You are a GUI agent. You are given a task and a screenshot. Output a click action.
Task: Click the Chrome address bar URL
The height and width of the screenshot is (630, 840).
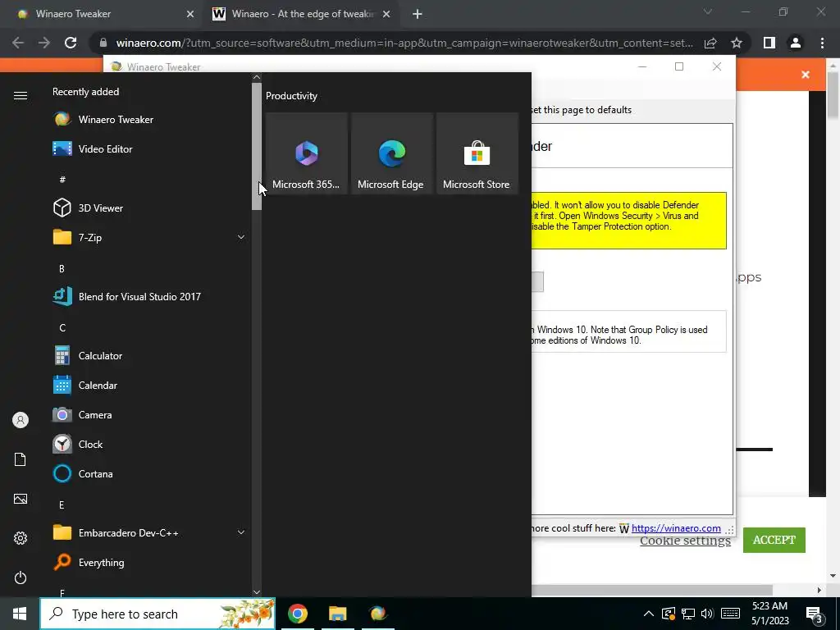[x=404, y=43]
